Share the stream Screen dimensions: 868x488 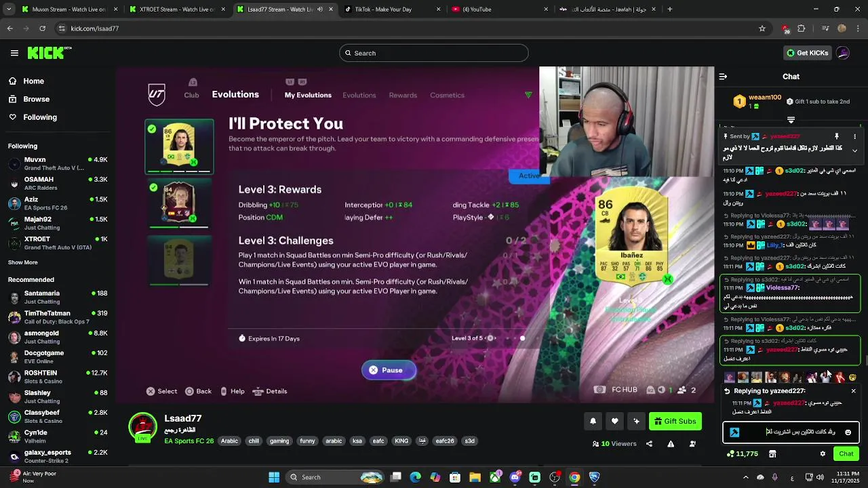pos(649,444)
